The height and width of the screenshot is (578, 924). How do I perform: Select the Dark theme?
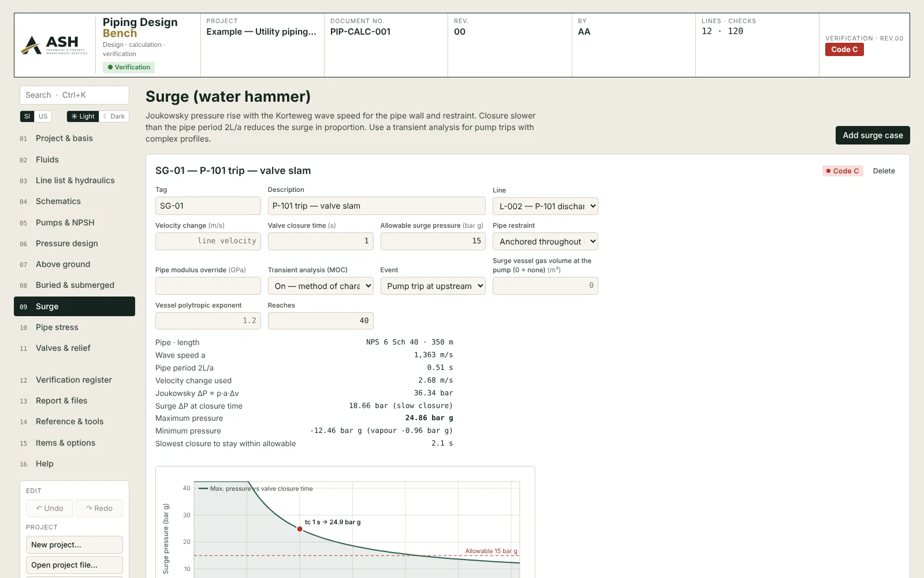coord(114,116)
